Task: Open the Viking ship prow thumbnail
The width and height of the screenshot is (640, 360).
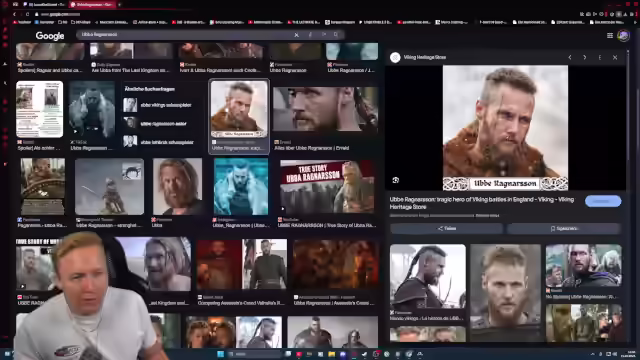Action: tap(42, 187)
